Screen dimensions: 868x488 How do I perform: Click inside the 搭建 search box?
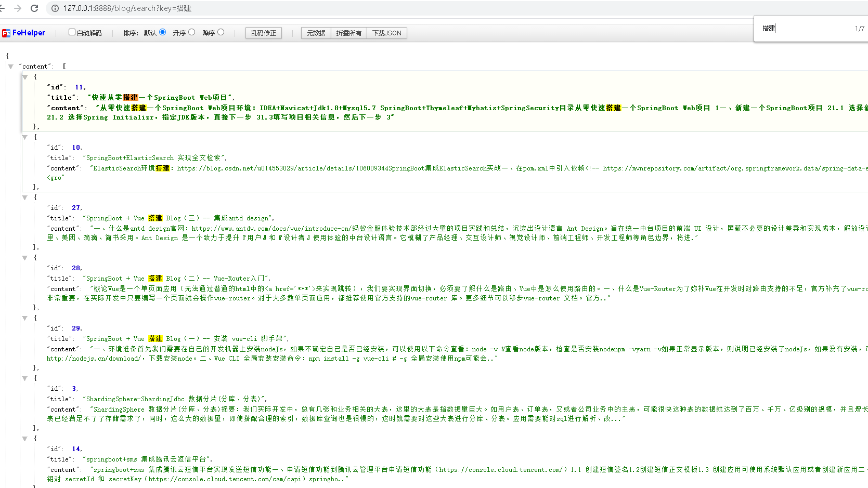point(791,29)
